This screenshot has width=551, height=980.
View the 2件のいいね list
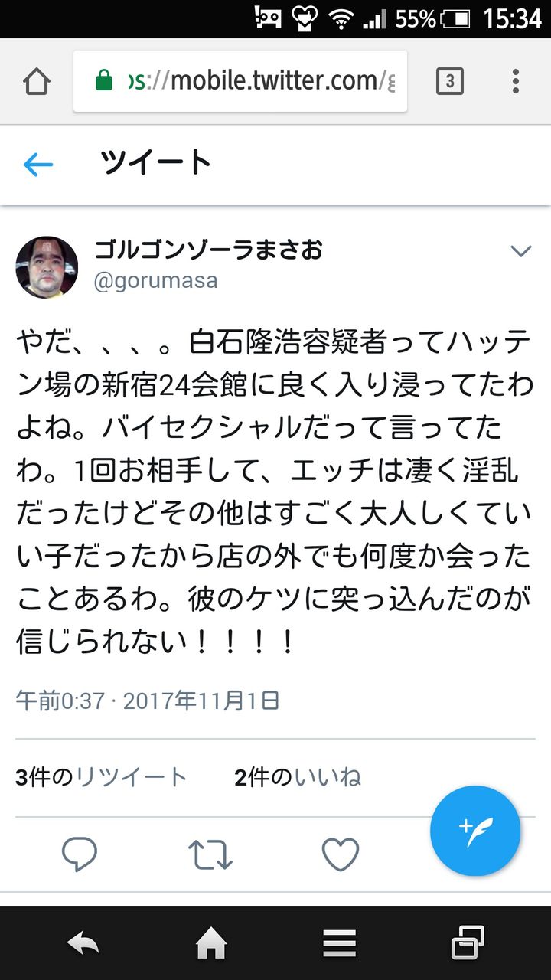298,777
